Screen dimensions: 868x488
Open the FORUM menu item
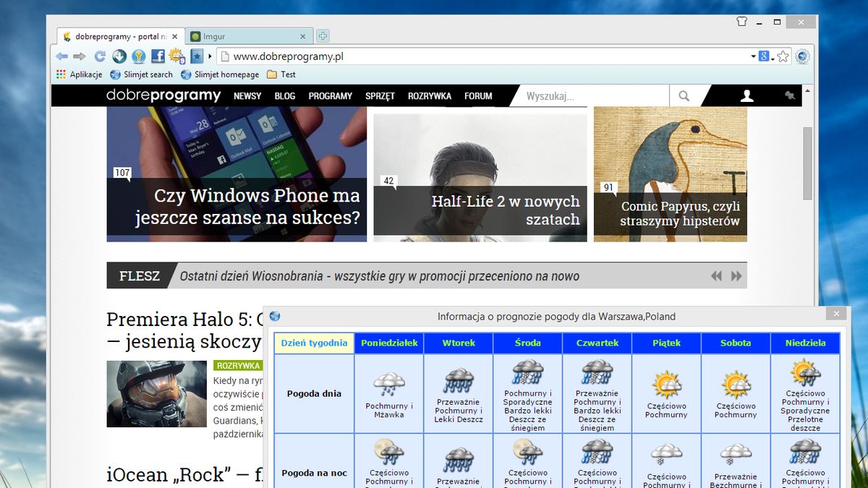[x=478, y=96]
